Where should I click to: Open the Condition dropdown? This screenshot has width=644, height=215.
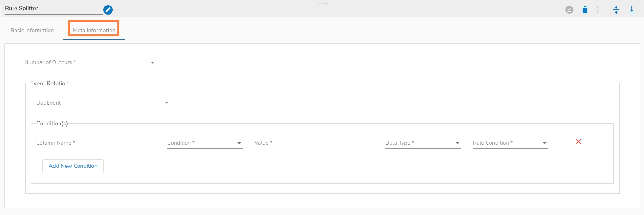click(205, 143)
